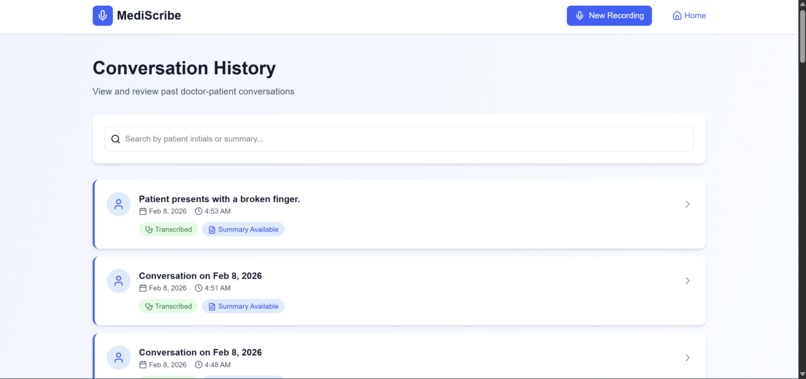Screen dimensions: 806x379
Task: Go to the Home link
Action: (689, 15)
